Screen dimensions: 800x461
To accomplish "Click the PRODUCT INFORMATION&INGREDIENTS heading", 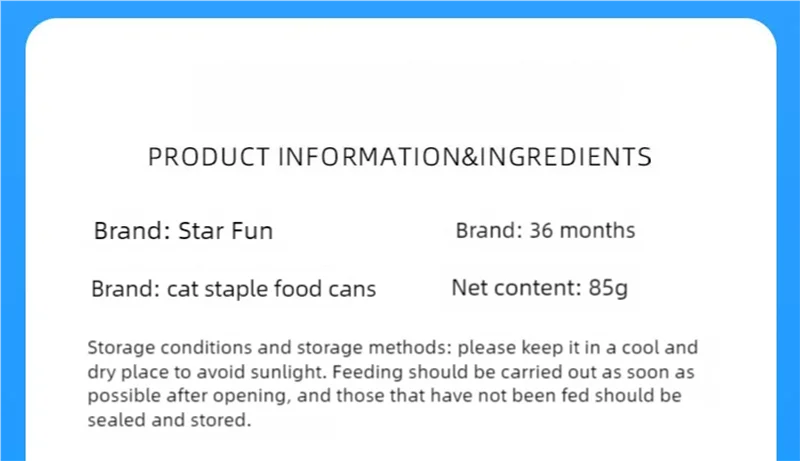I will [x=400, y=157].
